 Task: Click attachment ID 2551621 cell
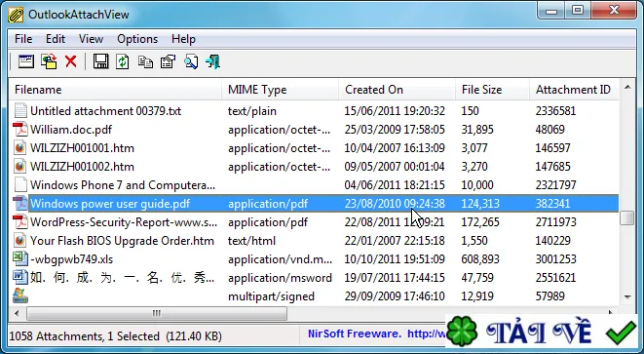(555, 278)
